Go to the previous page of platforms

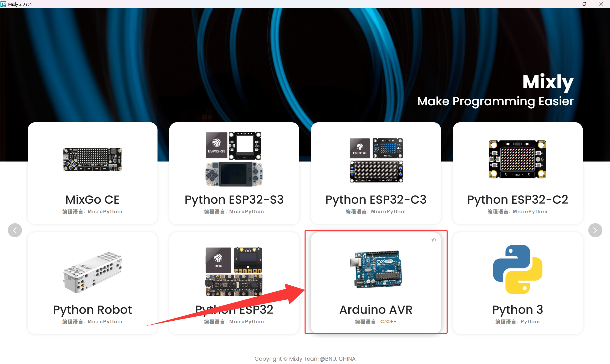(x=15, y=230)
